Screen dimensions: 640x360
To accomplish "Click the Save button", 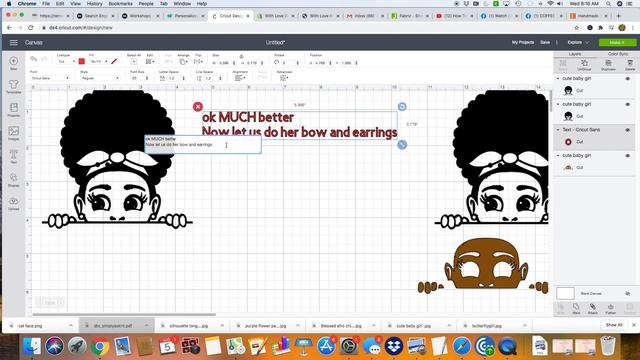I will pos(545,42).
